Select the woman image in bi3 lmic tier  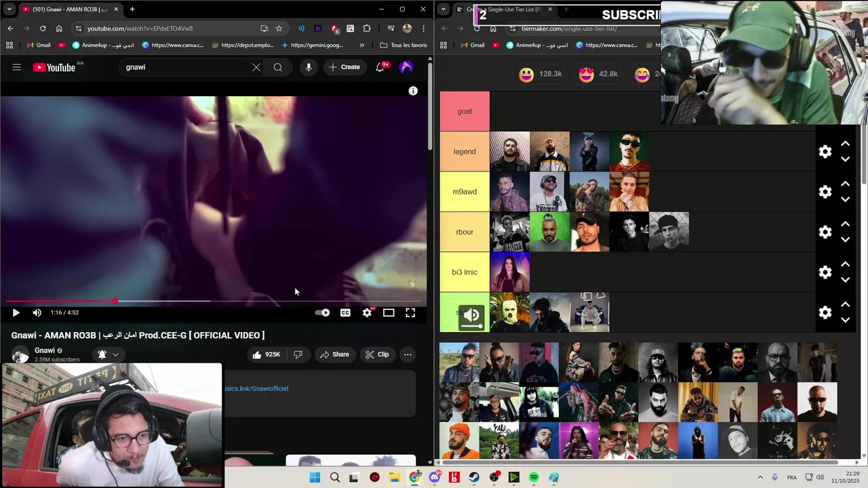point(510,272)
